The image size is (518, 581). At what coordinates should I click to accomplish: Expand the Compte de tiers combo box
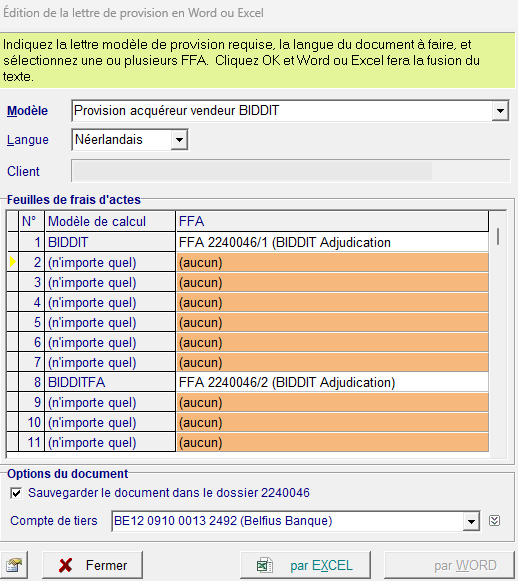[x=471, y=521]
